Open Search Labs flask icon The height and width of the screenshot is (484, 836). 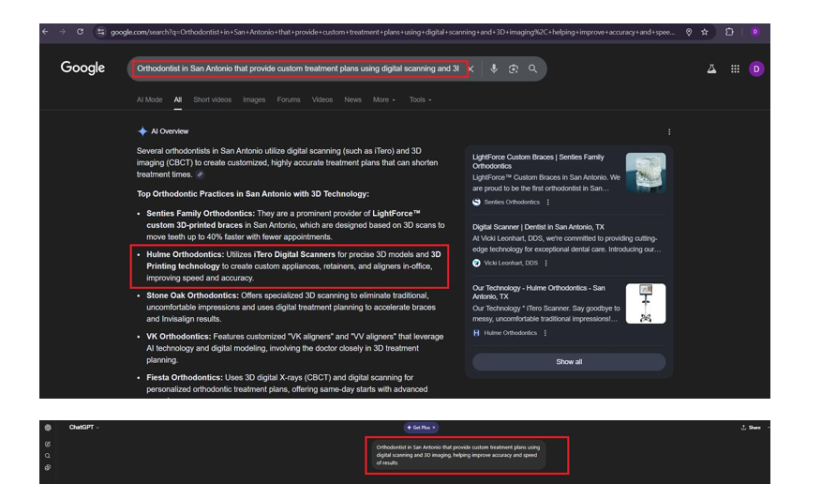711,69
